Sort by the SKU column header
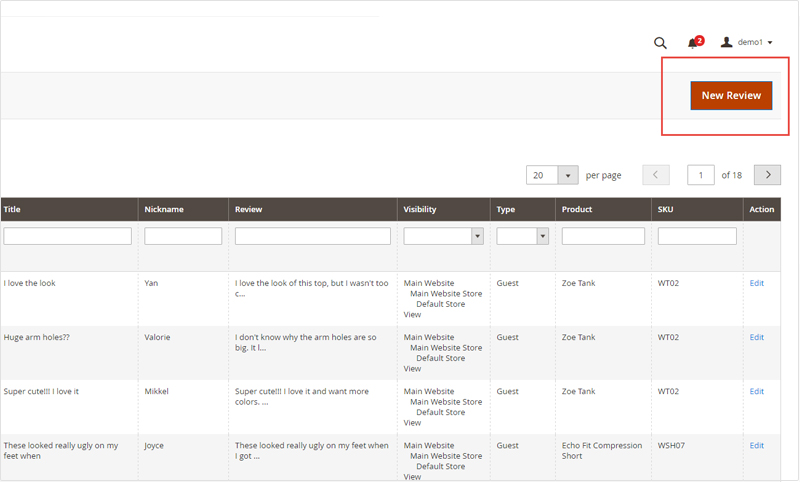Screen dimensions: 800x482 [665, 209]
